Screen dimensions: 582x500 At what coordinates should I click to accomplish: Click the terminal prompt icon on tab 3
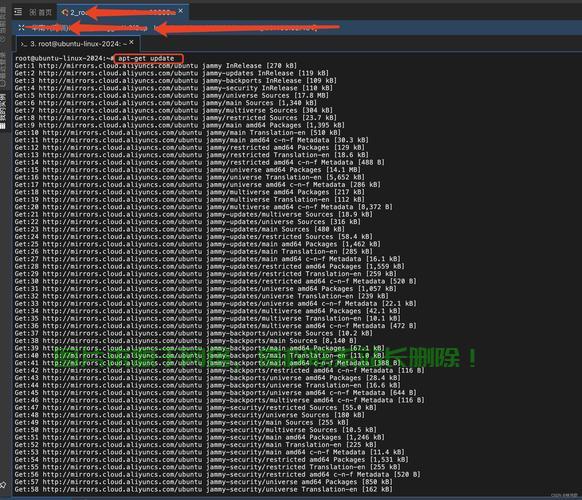coord(24,44)
